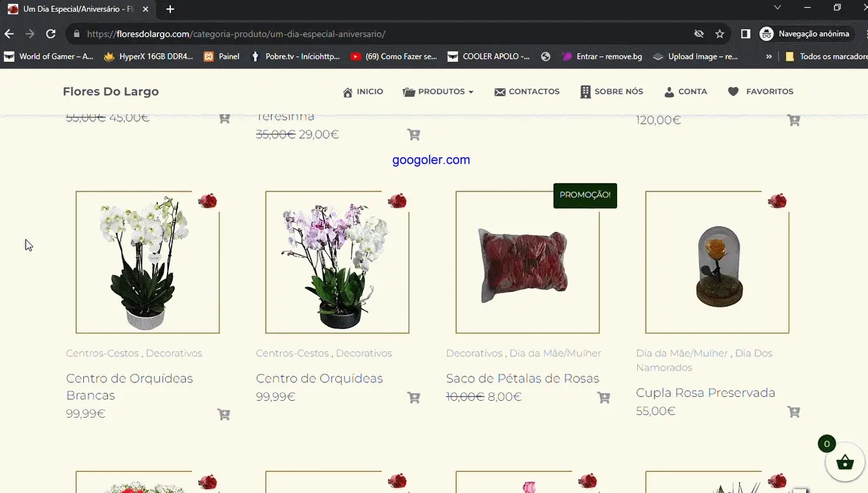Reload the page
Screen dimensions: 868x493
pos(50,34)
